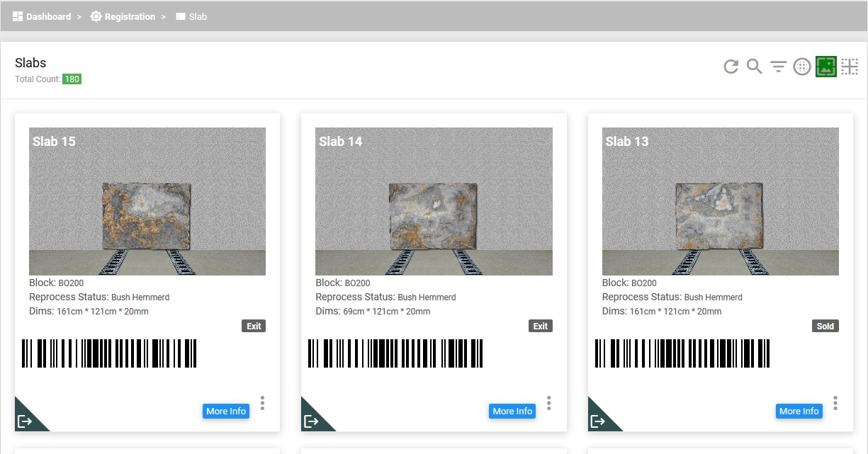Click the exit corner icon on Slab 13 card
The image size is (868, 454).
tap(599, 421)
